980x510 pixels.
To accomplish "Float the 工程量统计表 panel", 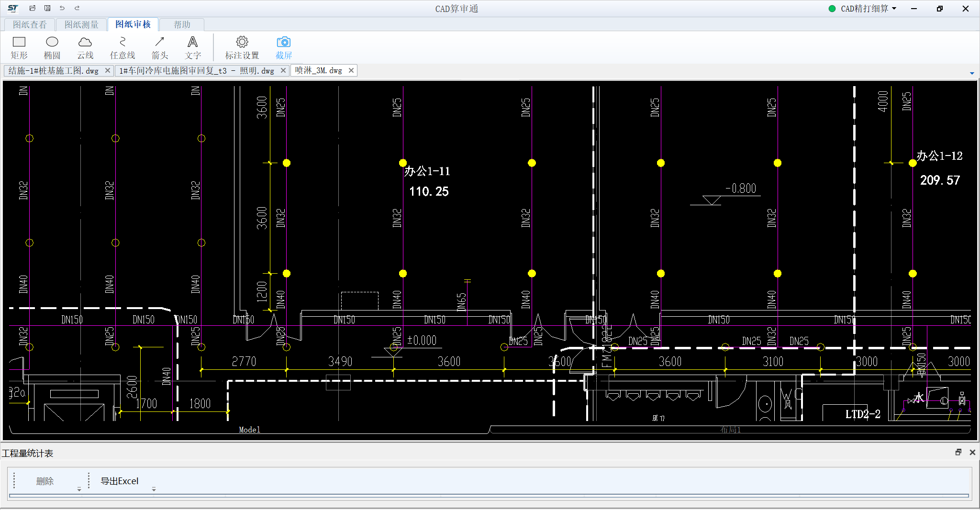I will [958, 452].
